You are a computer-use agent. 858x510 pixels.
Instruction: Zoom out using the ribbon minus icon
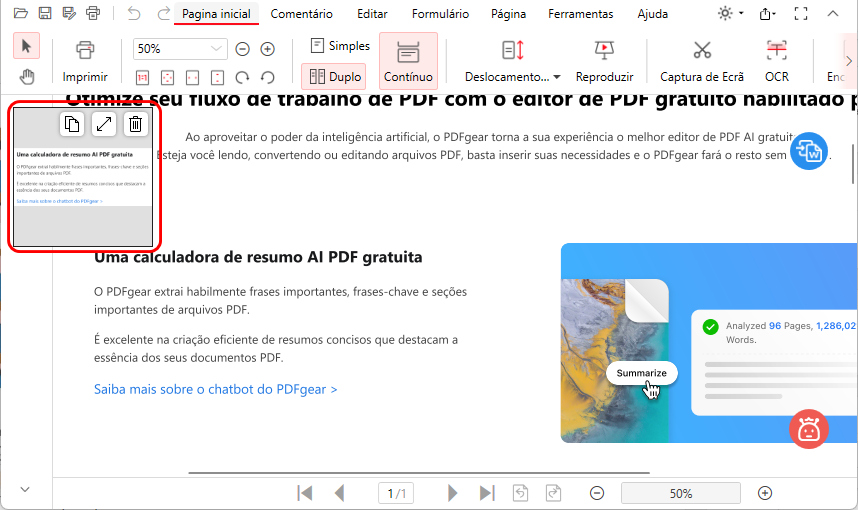[x=242, y=49]
